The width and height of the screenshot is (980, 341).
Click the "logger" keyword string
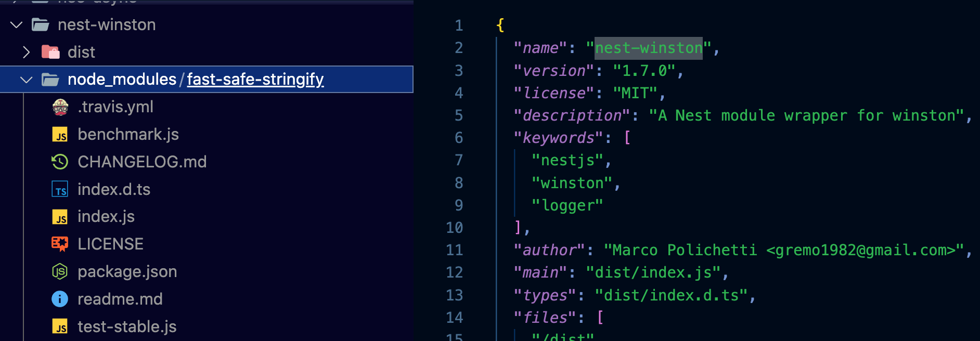[568, 205]
